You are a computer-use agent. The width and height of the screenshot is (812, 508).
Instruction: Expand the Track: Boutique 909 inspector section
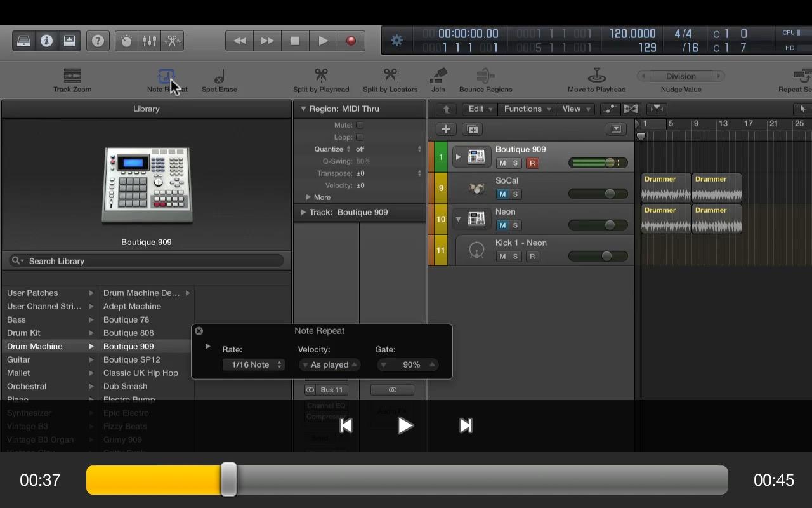304,212
